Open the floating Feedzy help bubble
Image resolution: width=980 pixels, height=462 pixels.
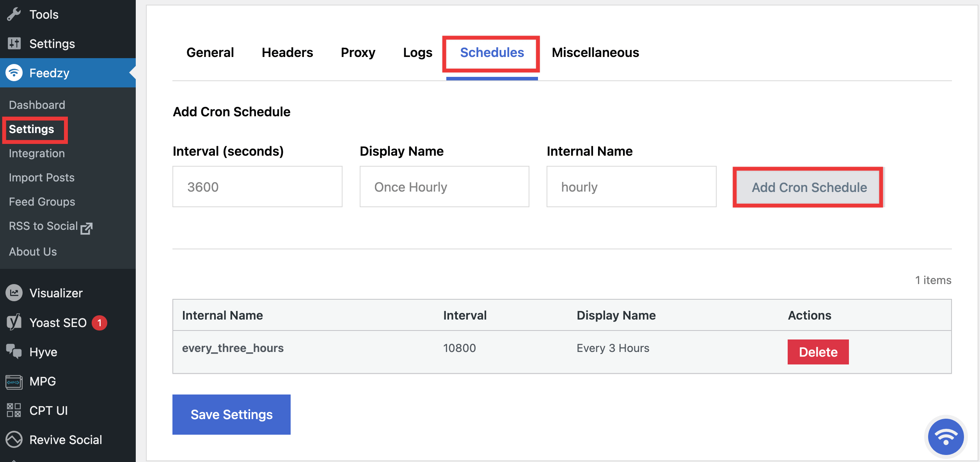click(945, 436)
